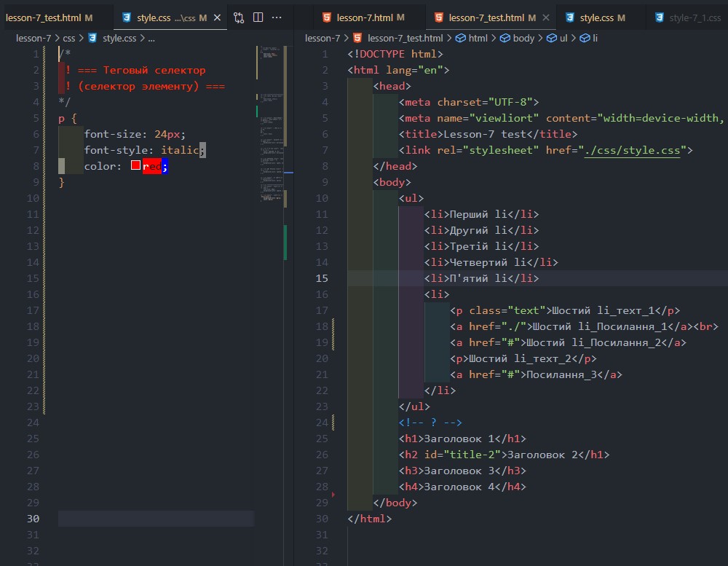Click the 'П'ятий li' list item line
This screenshot has width=728, height=566.
click(481, 278)
